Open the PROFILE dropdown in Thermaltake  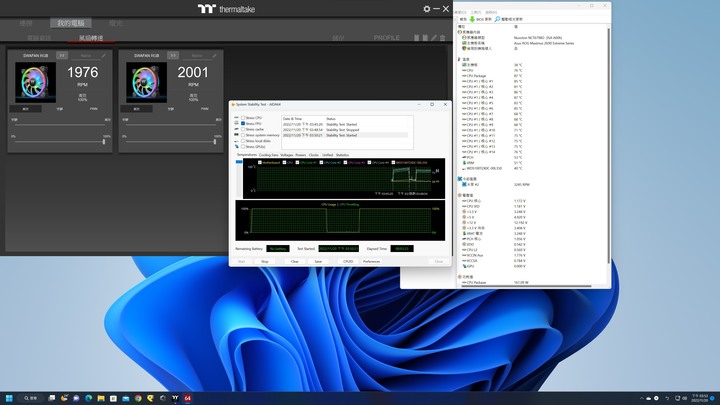click(x=387, y=38)
